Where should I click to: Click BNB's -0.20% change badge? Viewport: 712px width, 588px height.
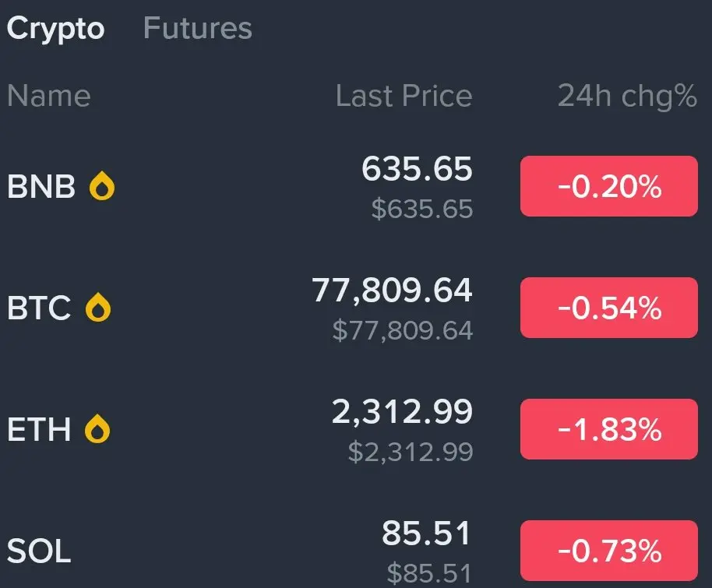point(608,186)
